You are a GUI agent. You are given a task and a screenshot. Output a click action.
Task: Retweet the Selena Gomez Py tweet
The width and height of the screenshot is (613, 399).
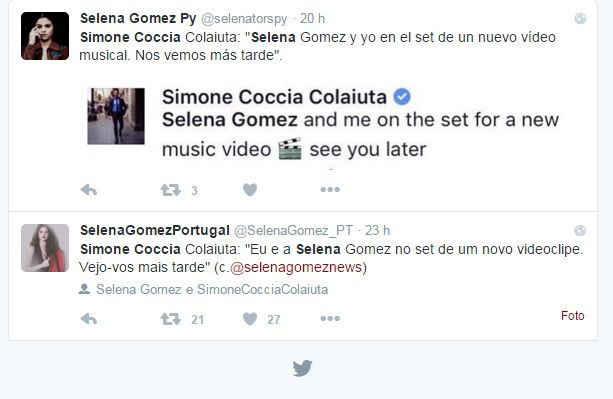tap(171, 190)
